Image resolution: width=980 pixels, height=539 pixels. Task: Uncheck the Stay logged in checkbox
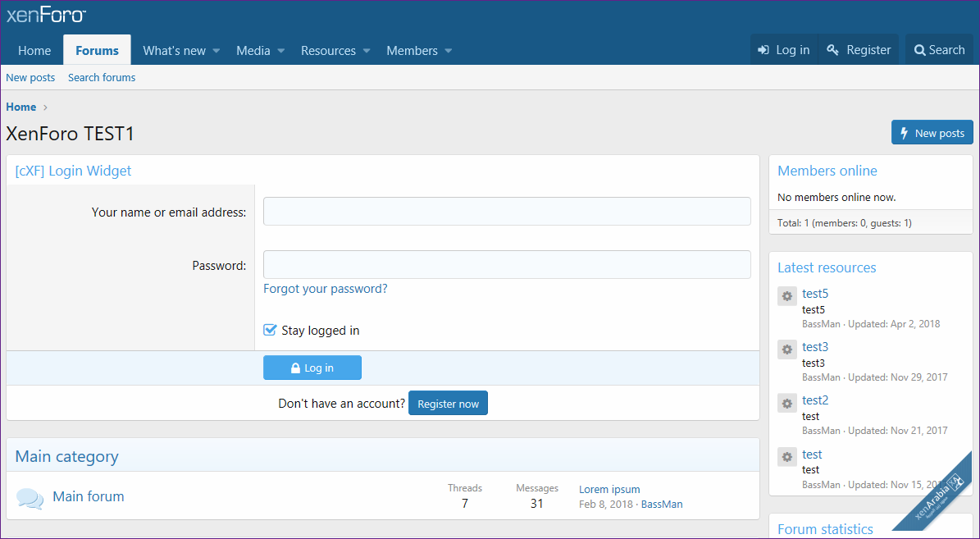point(270,329)
